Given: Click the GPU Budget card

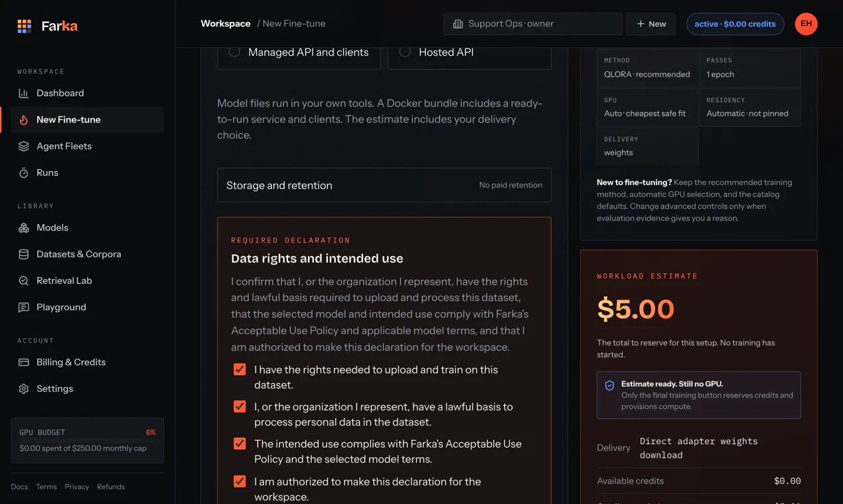Looking at the screenshot, I should pyautogui.click(x=88, y=440).
